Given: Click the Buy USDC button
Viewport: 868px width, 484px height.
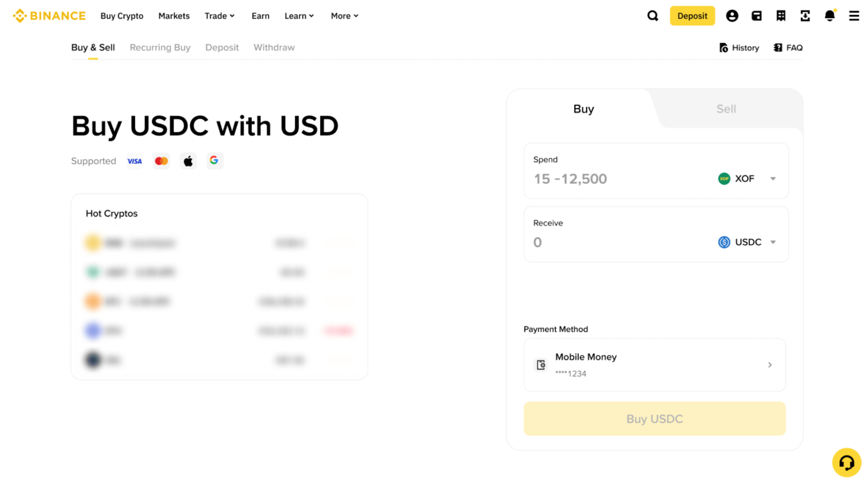Looking at the screenshot, I should (x=654, y=418).
